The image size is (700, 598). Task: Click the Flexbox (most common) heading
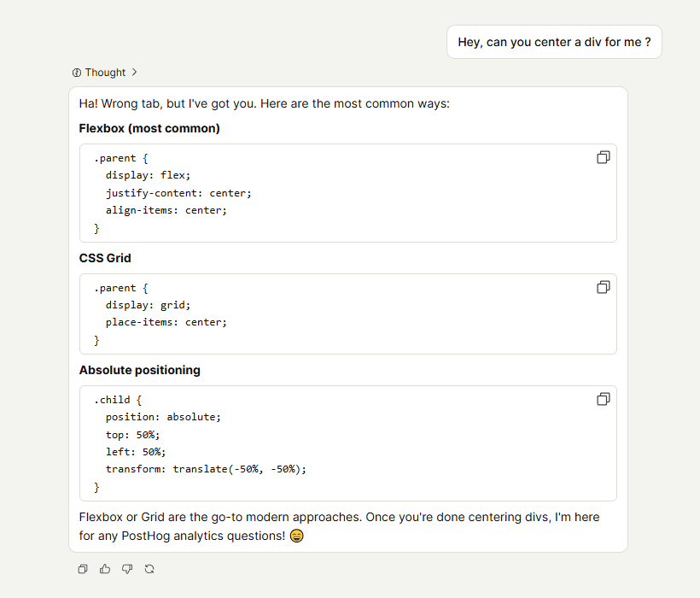pos(149,129)
